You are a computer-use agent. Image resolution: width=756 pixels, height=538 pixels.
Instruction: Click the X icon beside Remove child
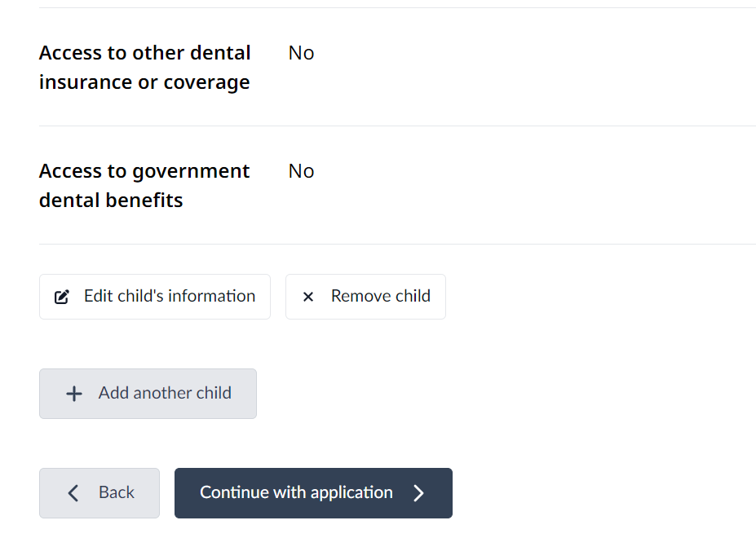(308, 297)
